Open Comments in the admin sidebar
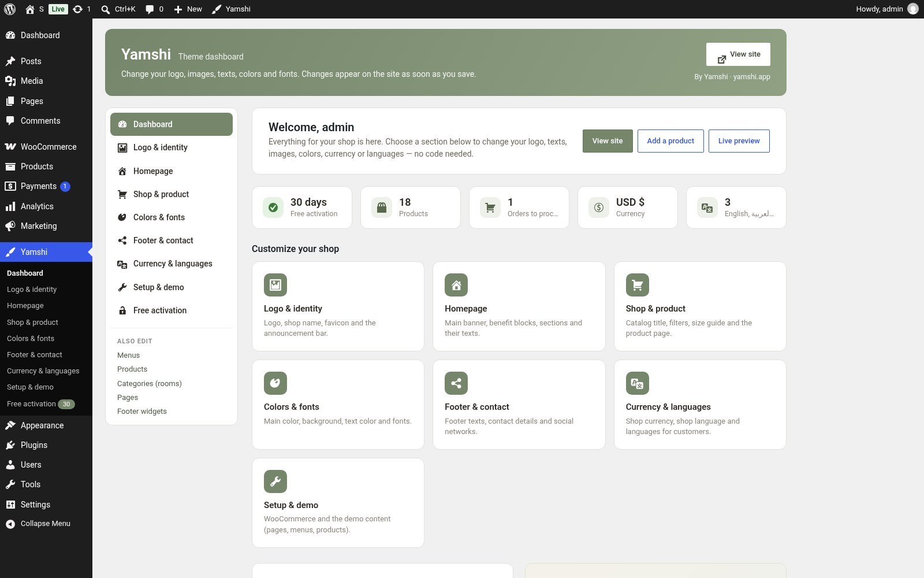Viewport: 924px width, 578px height. pyautogui.click(x=46, y=121)
